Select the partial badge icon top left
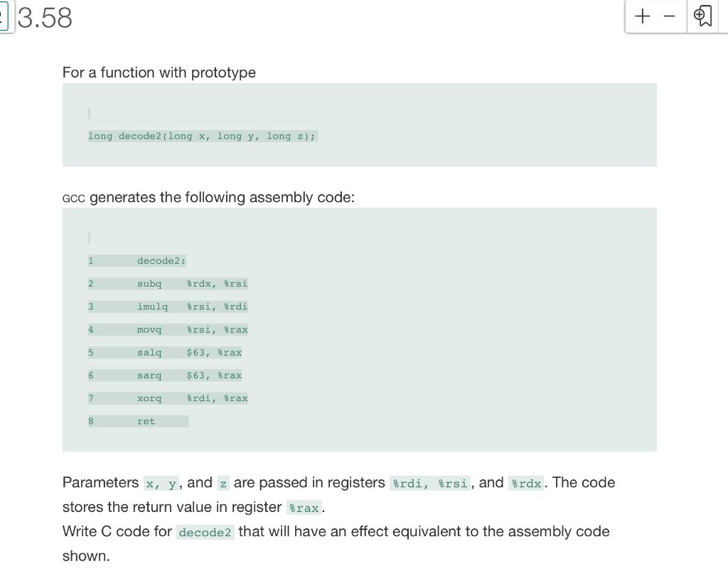The height and width of the screenshot is (581, 728). click(4, 17)
